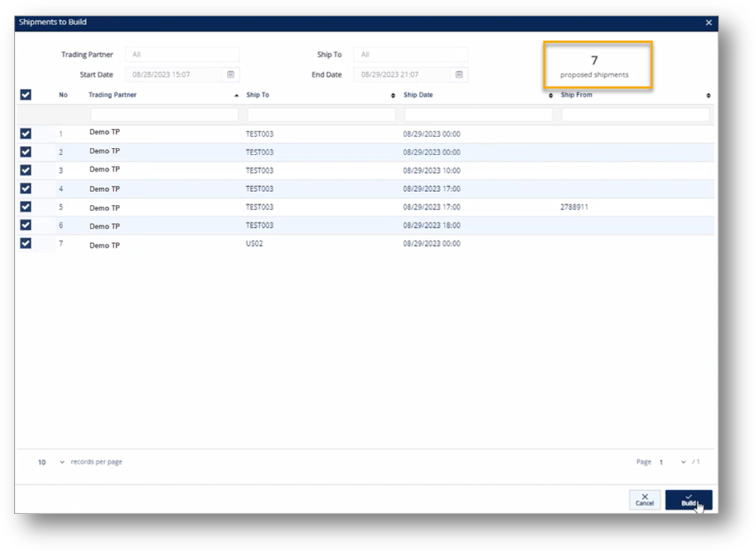The width and height of the screenshot is (756, 551).
Task: Click the Ship From column filter box
Action: click(635, 115)
